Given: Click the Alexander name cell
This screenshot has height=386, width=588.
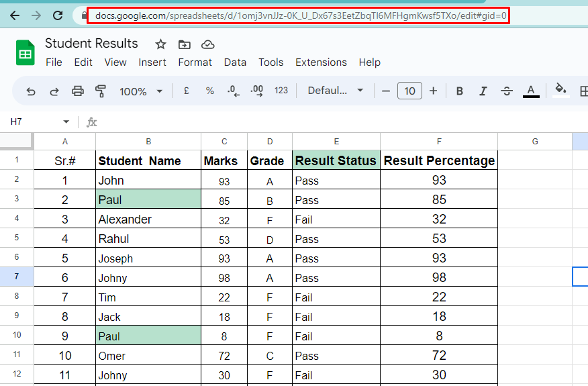Looking at the screenshot, I should point(148,219).
